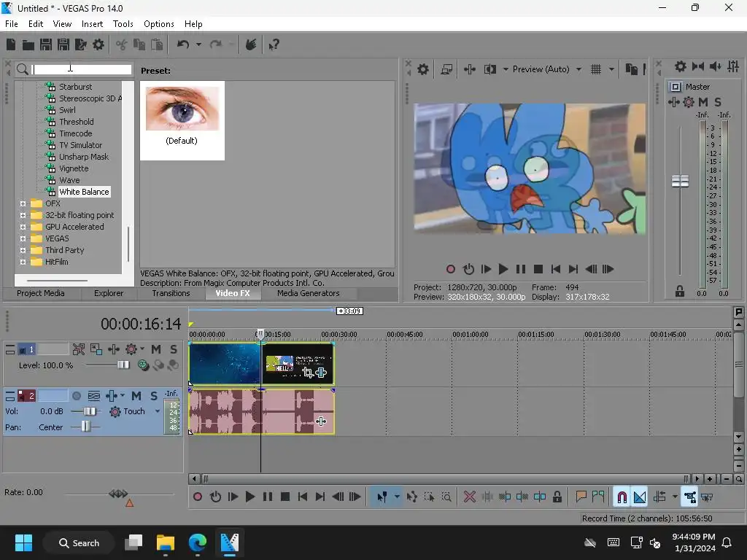The image size is (747, 560).
Task: Toggle Master fader lock padlock
Action: pyautogui.click(x=680, y=291)
